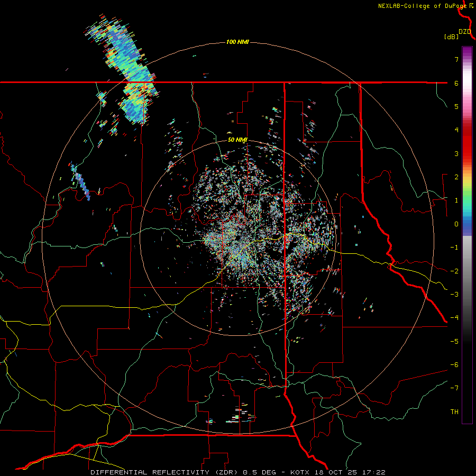Screen dimensions: 476x476
Task: Click the 2 dB scale label
Action: [x=456, y=177]
